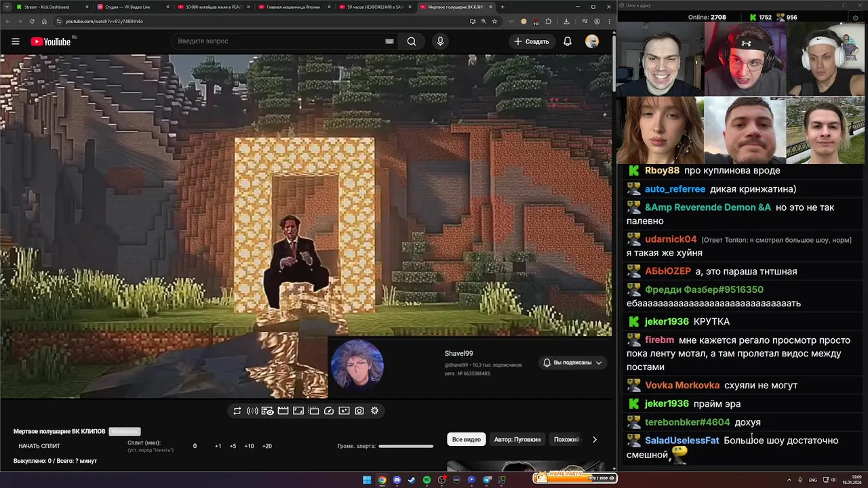Open the Shavel99 channel avatar
The height and width of the screenshot is (488, 868).
[357, 366]
